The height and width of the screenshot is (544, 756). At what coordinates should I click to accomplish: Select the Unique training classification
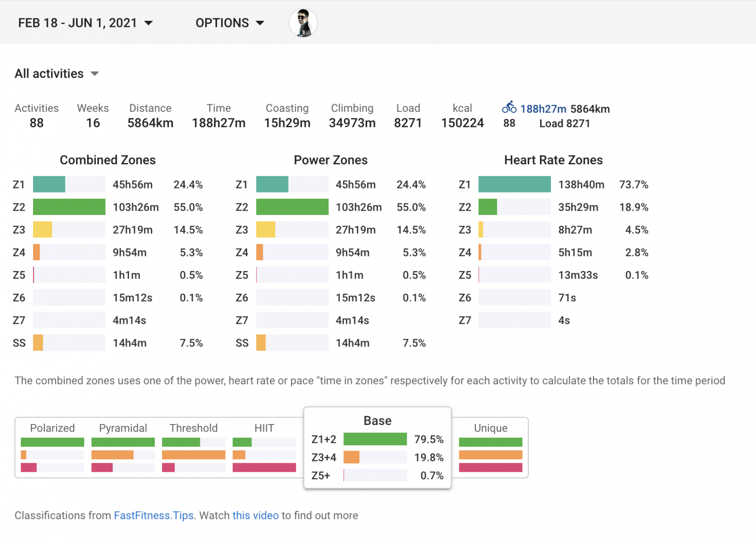pos(490,447)
